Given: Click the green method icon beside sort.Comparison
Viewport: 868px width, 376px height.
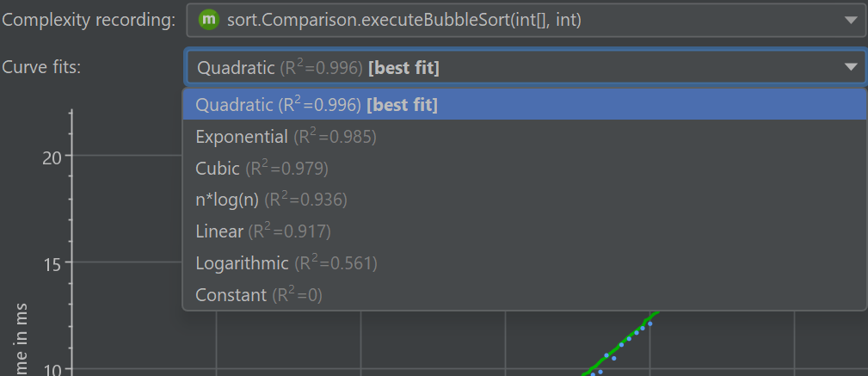Looking at the screenshot, I should [x=208, y=19].
